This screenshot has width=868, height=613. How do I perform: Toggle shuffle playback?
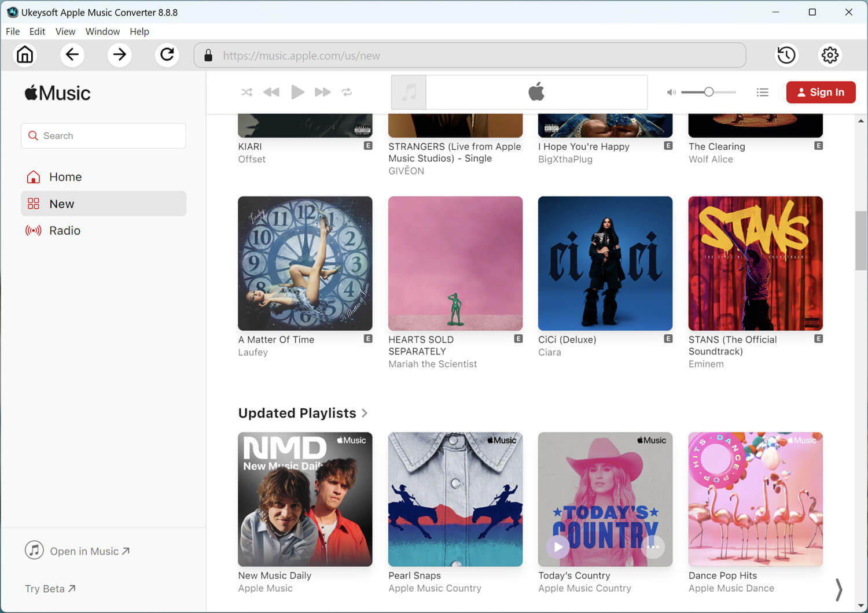[247, 93]
